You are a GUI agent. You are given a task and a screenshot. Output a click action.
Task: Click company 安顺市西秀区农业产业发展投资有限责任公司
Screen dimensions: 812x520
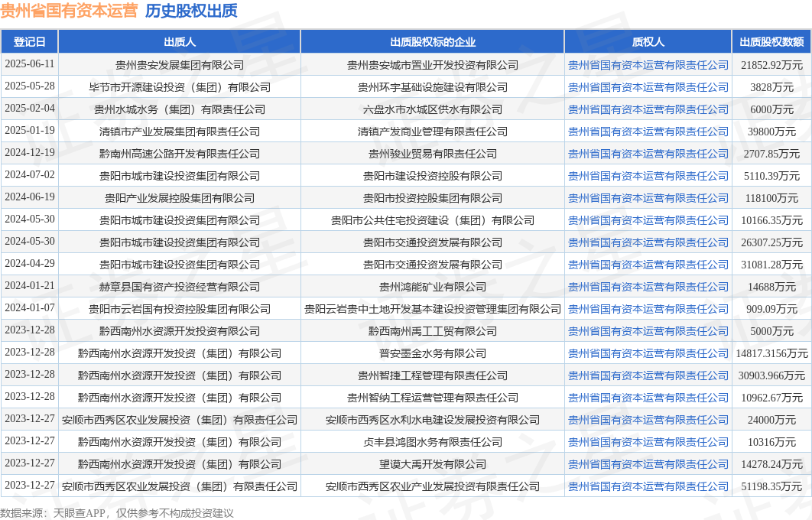(433, 486)
